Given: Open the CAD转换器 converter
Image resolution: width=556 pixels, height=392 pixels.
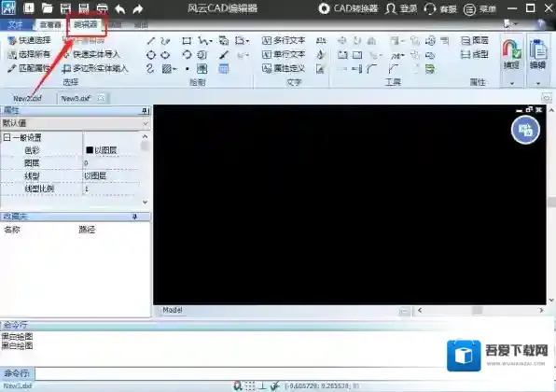Looking at the screenshot, I should click(348, 8).
